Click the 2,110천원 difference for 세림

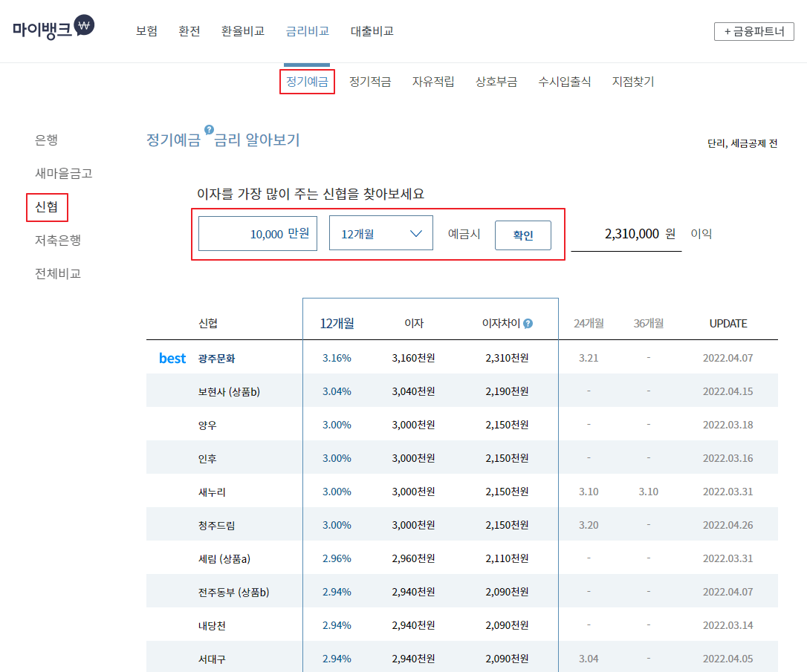507,558
